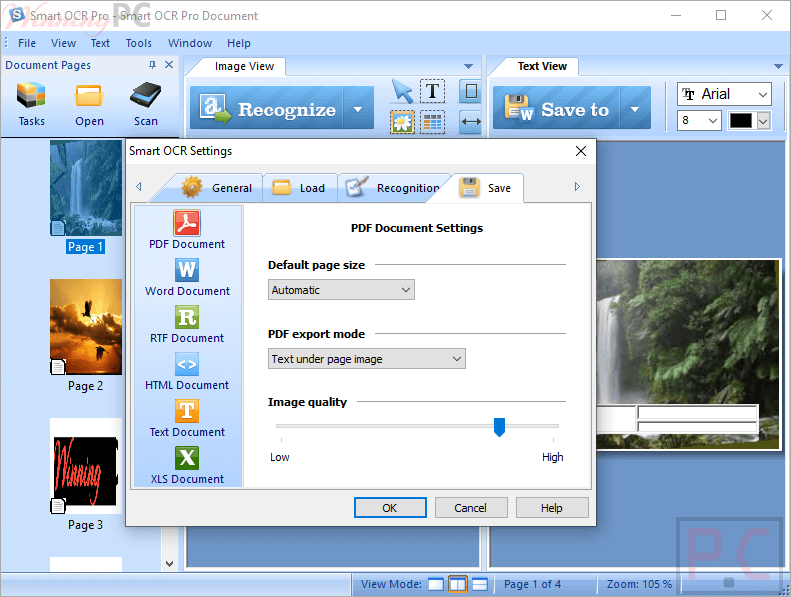Select the Page 1 waterfall thumbnail
Viewport: 791px width, 597px height.
point(86,188)
